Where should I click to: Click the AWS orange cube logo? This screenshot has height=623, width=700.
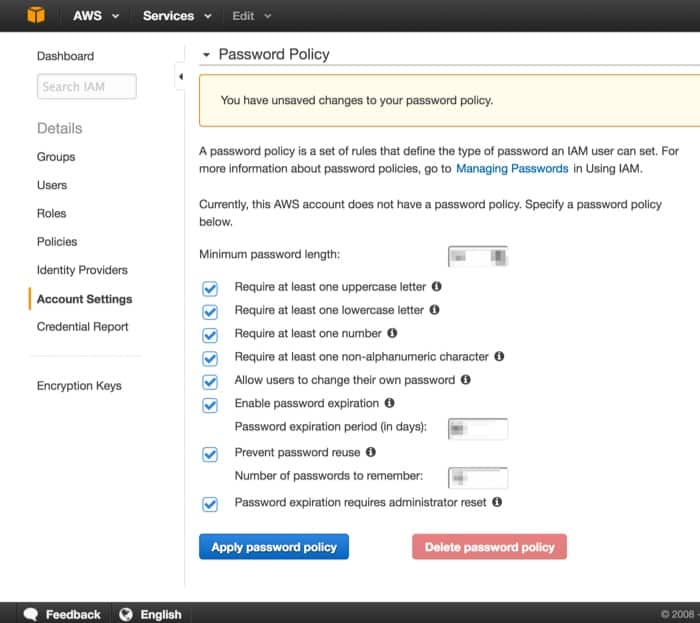coord(36,15)
